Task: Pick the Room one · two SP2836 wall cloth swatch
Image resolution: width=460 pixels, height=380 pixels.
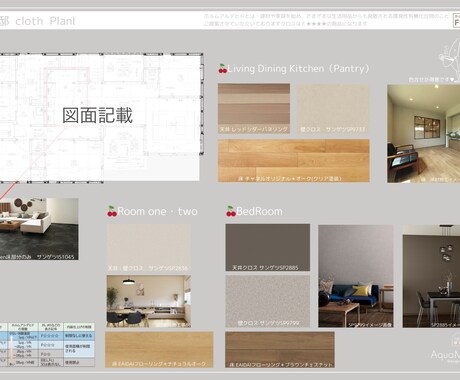Action: pos(149,247)
